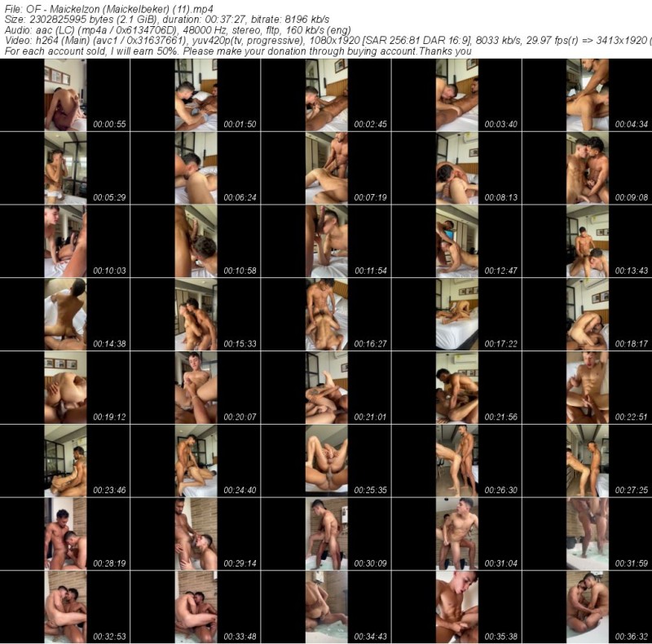Click the thumbnail marked 00:21:01
The width and height of the screenshot is (652, 644).
click(x=326, y=388)
